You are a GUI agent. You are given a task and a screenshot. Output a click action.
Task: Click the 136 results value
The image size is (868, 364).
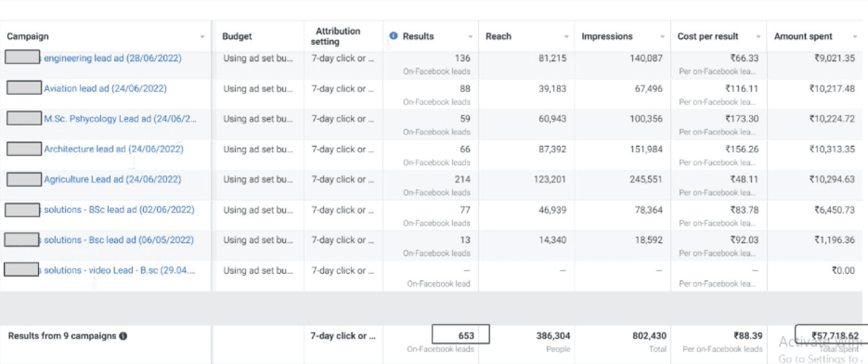pyautogui.click(x=462, y=58)
